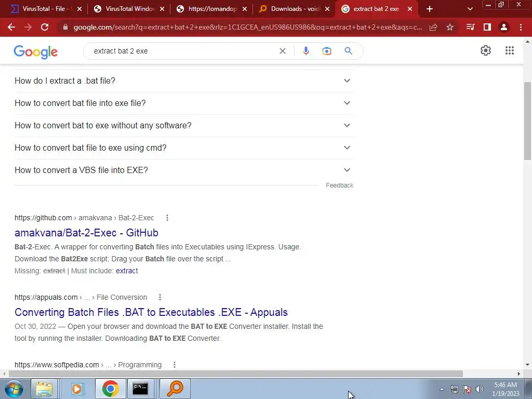Open Chrome three-dot menu
532x399 pixels.
pyautogui.click(x=521, y=27)
